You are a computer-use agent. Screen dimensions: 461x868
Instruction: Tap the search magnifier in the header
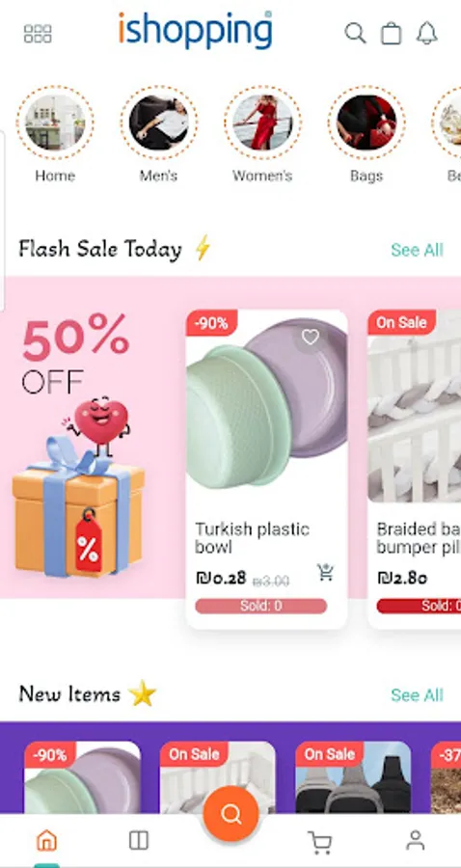pyautogui.click(x=355, y=33)
